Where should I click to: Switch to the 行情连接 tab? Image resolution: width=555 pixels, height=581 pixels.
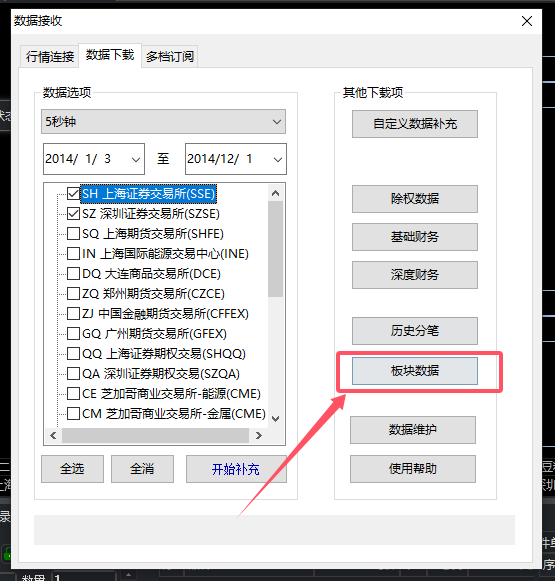coord(50,57)
